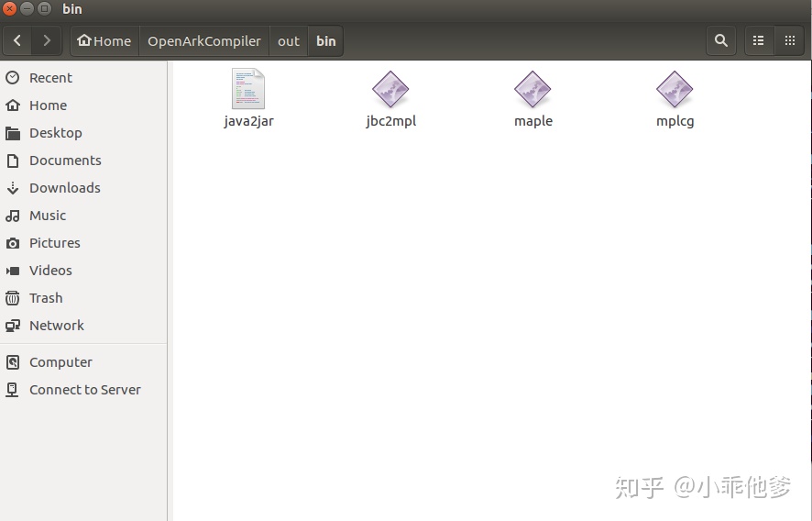
Task: Switch to list view
Action: coord(759,40)
